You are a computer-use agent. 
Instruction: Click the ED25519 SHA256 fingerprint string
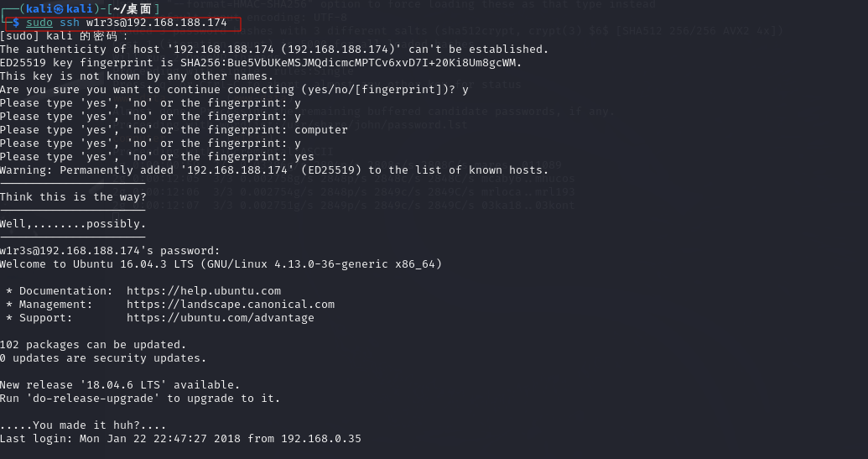coord(351,63)
